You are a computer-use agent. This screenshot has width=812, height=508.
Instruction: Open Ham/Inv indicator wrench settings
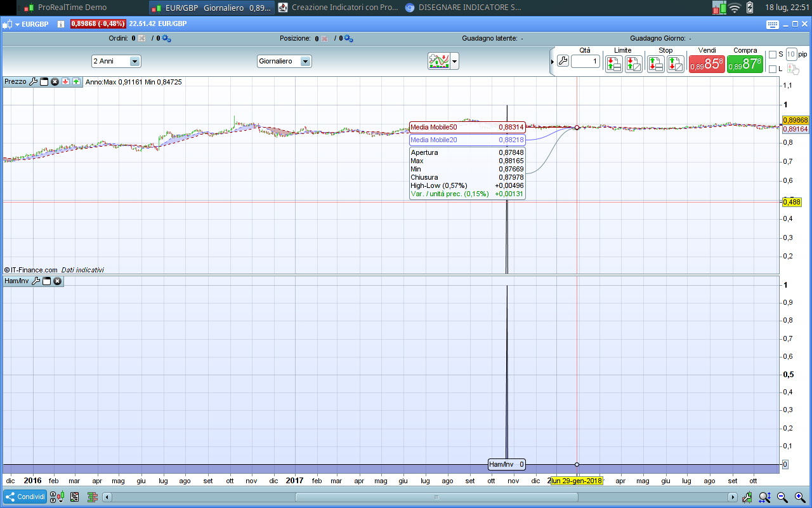(36, 281)
